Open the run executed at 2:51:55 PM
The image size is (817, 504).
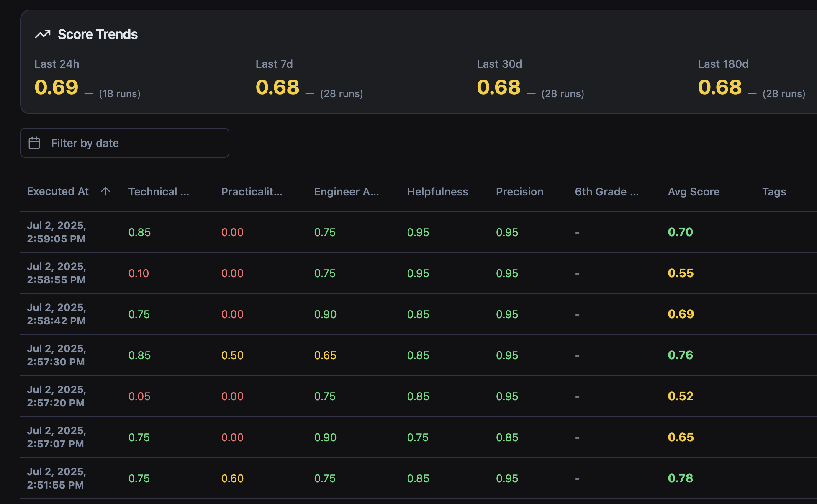point(56,478)
